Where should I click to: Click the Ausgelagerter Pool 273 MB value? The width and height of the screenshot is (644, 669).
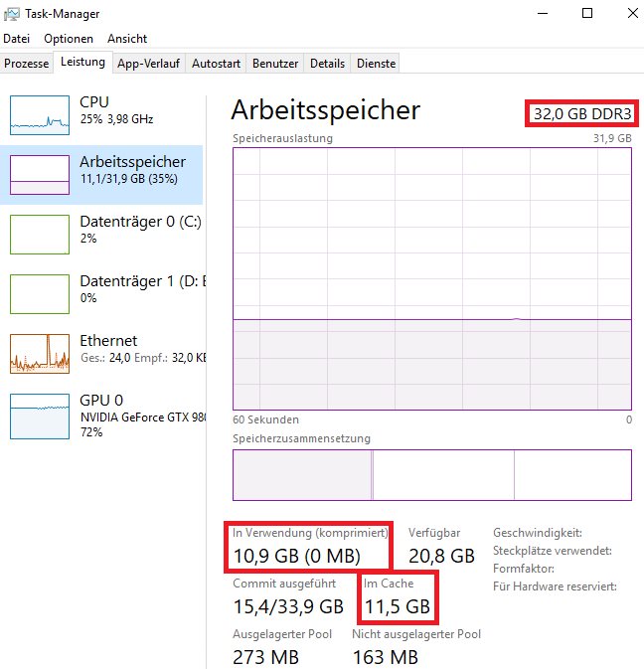pyautogui.click(x=265, y=657)
